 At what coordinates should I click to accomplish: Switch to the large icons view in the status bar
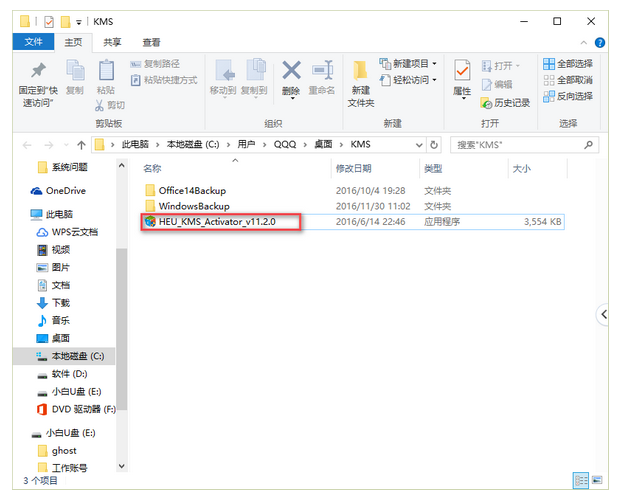597,480
